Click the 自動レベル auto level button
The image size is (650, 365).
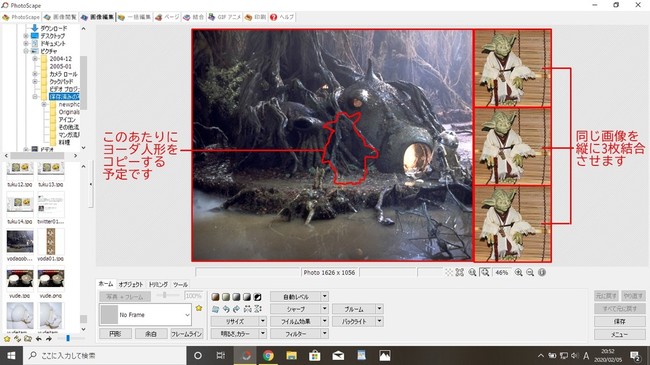[296, 297]
